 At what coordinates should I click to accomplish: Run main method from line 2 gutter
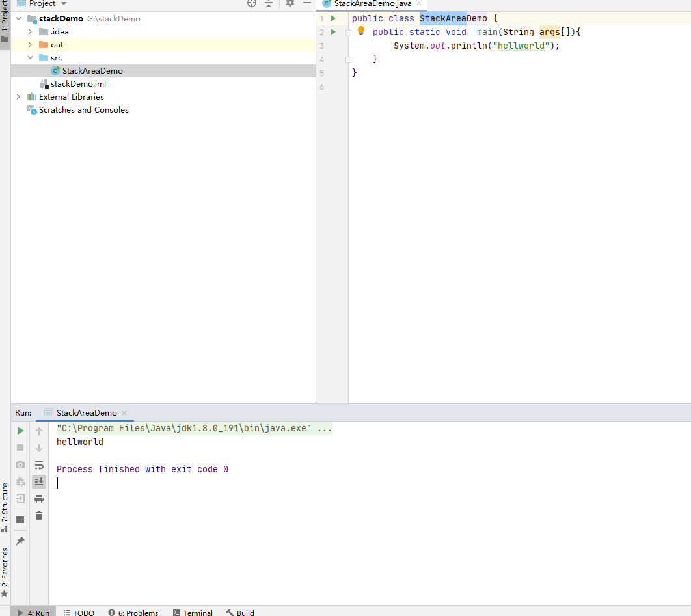pyautogui.click(x=334, y=32)
